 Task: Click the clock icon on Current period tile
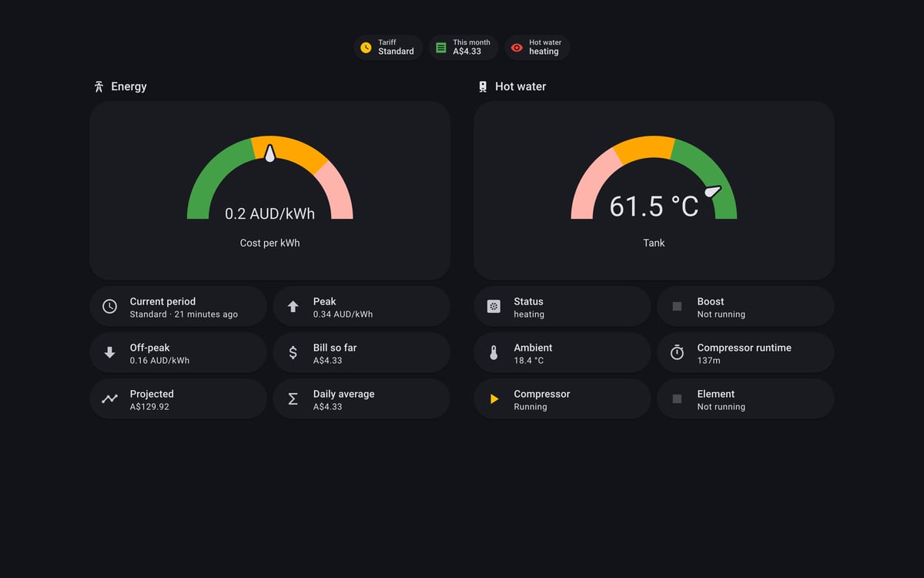pos(109,307)
